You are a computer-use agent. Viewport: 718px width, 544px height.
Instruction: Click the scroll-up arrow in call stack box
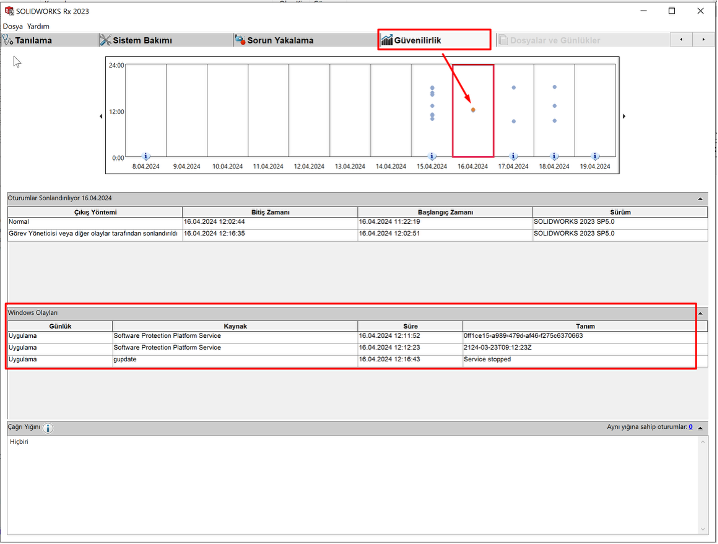click(703, 442)
